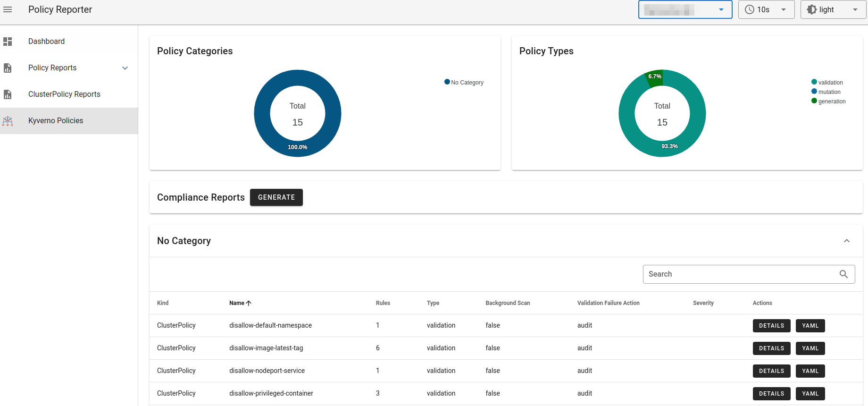Image resolution: width=868 pixels, height=406 pixels.
Task: Generate a compliance report
Action: (x=276, y=197)
